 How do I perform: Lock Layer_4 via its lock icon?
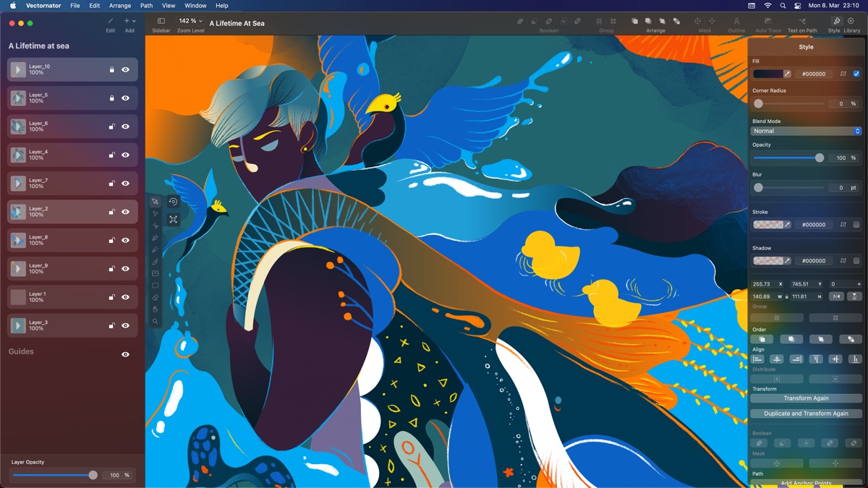pos(111,155)
